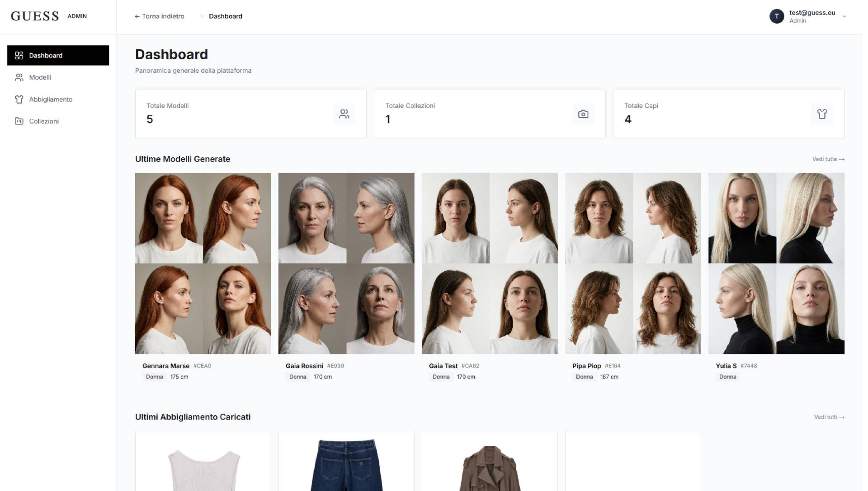Click the Dashboard grid icon in sidebar

[19, 56]
